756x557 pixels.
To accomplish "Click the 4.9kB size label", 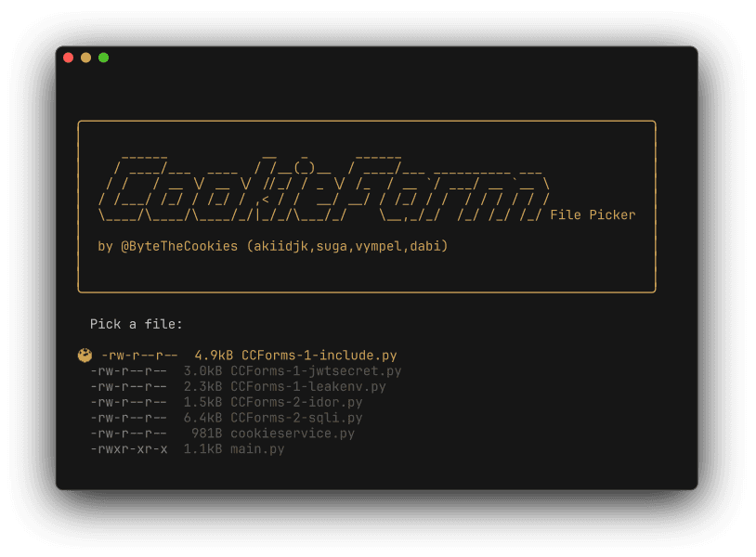I will click(211, 355).
